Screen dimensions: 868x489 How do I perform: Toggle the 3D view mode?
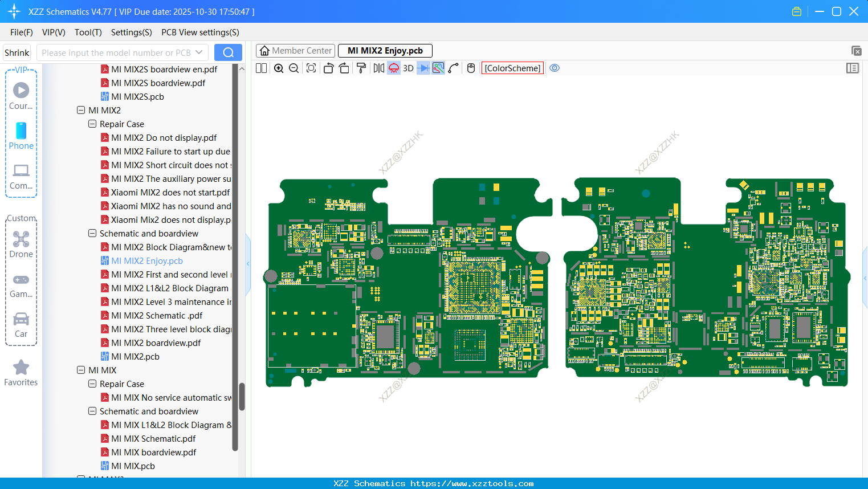pyautogui.click(x=408, y=68)
